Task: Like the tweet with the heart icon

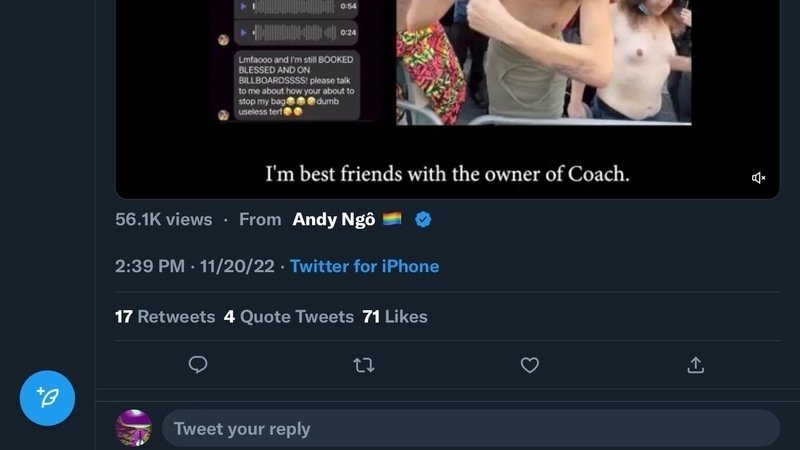Action: pyautogui.click(x=530, y=365)
